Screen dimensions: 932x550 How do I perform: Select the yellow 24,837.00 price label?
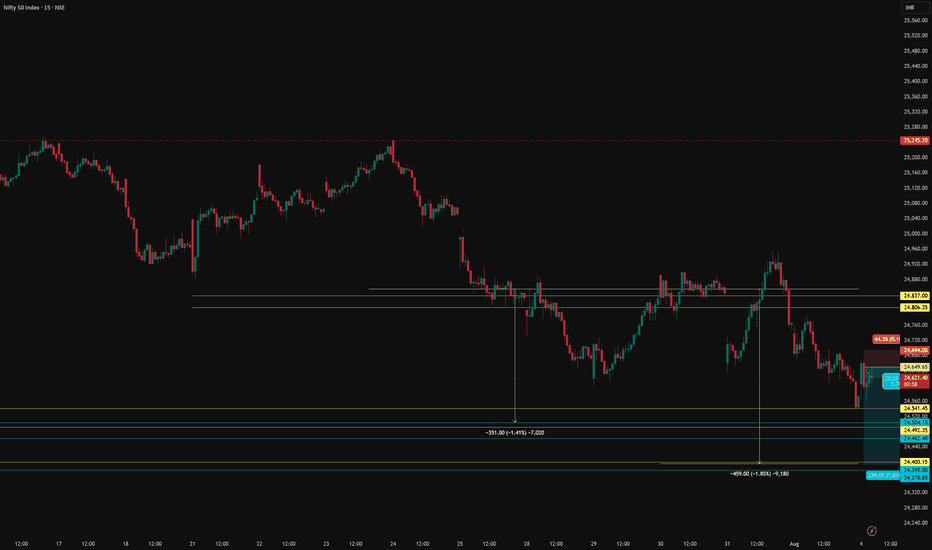tap(915, 296)
